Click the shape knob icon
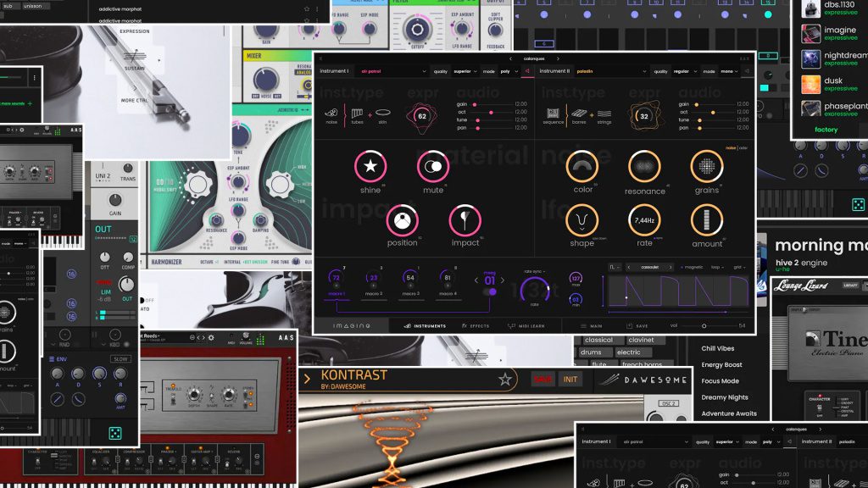 click(x=581, y=220)
